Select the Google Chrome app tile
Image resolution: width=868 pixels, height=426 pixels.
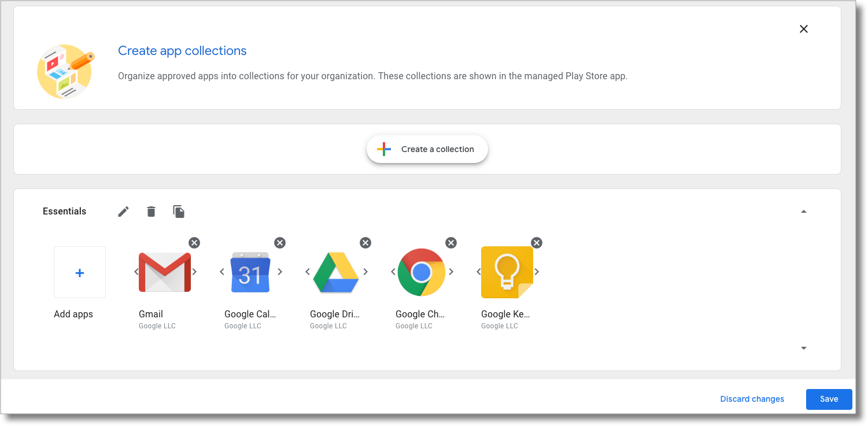(422, 272)
